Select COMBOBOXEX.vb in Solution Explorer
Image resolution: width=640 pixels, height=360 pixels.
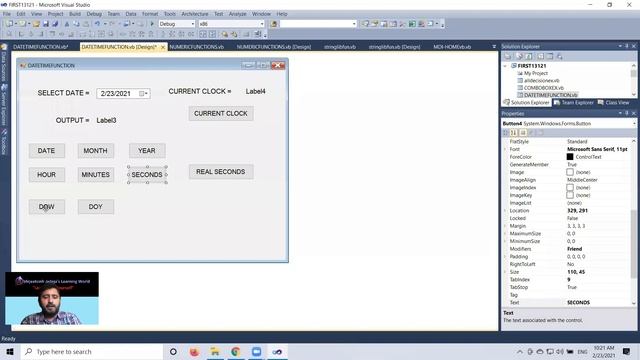[543, 88]
